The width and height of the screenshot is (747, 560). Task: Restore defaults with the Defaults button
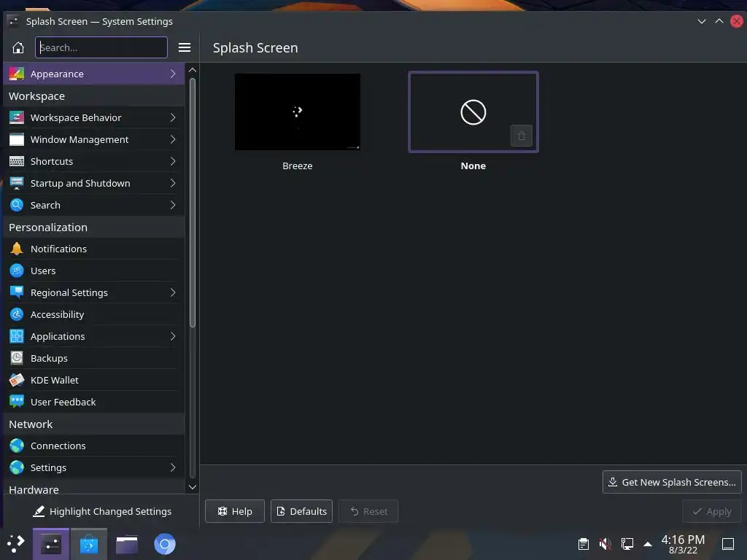click(301, 511)
